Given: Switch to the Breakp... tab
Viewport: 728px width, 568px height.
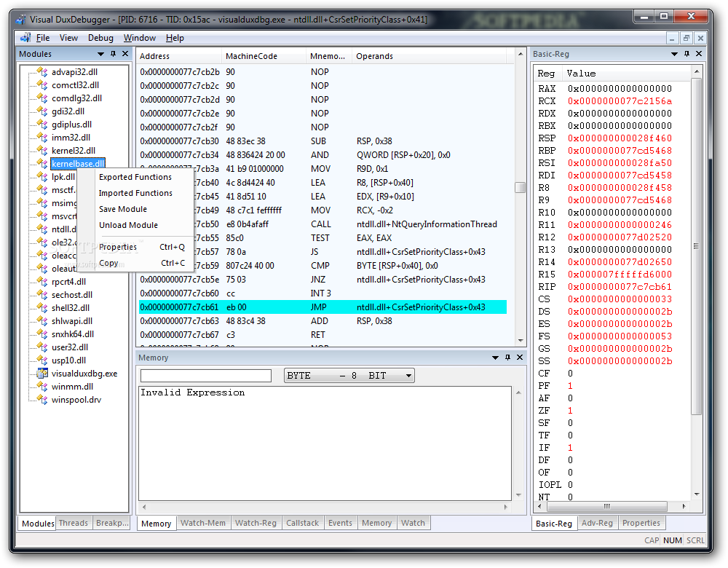Looking at the screenshot, I should (112, 523).
